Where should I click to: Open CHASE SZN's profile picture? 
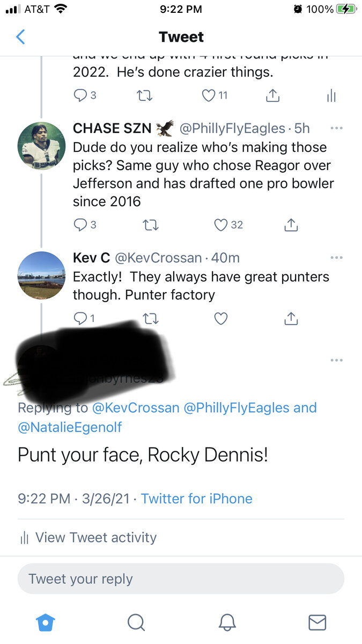pos(41,147)
